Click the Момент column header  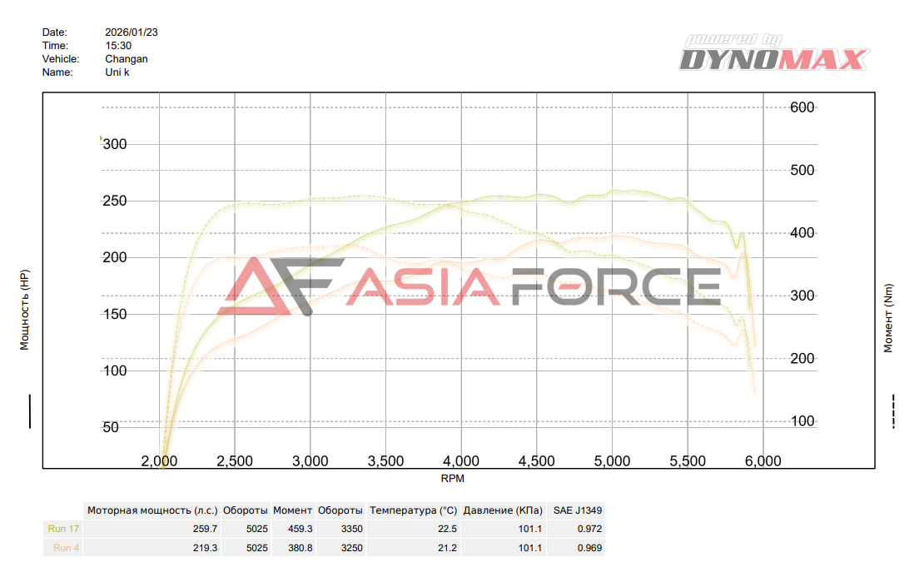293,510
